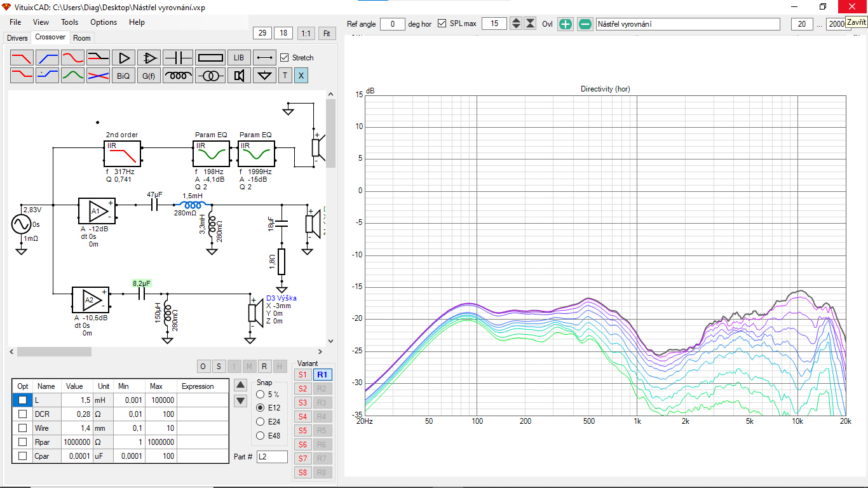Select the transformer component tool
The width and height of the screenshot is (868, 488).
coord(210,76)
